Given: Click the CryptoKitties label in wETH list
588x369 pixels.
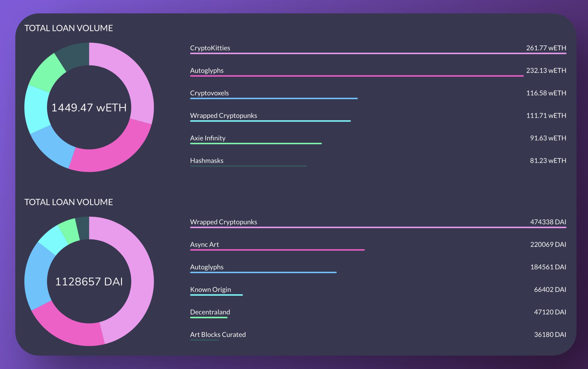Looking at the screenshot, I should [210, 48].
